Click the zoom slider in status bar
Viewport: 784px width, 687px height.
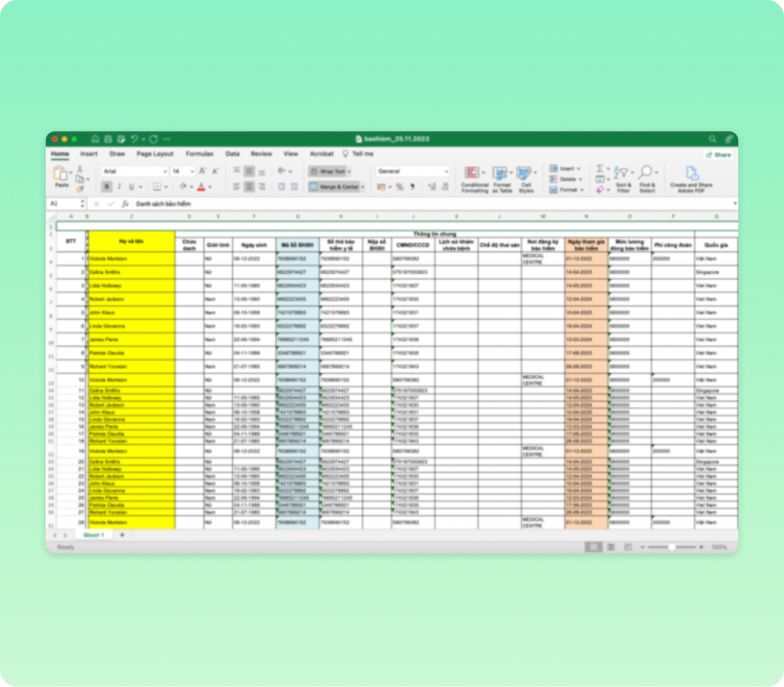[x=671, y=547]
